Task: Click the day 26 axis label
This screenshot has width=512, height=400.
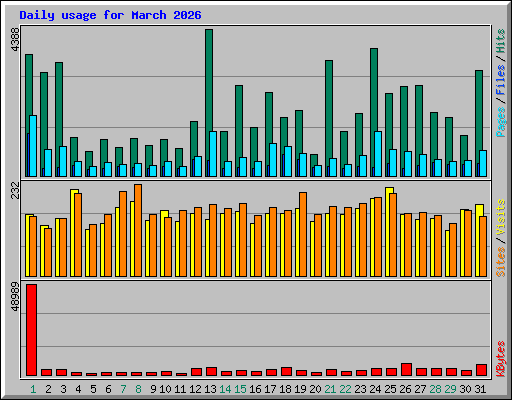Action: (x=405, y=389)
